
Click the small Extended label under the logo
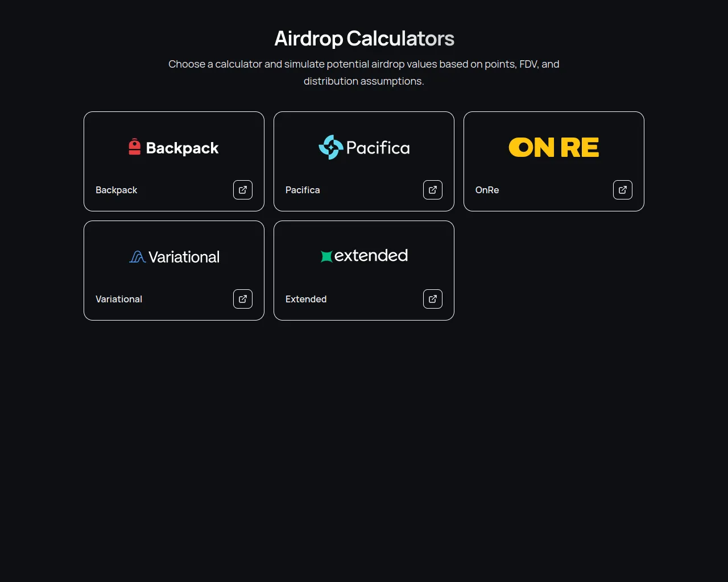(x=306, y=299)
